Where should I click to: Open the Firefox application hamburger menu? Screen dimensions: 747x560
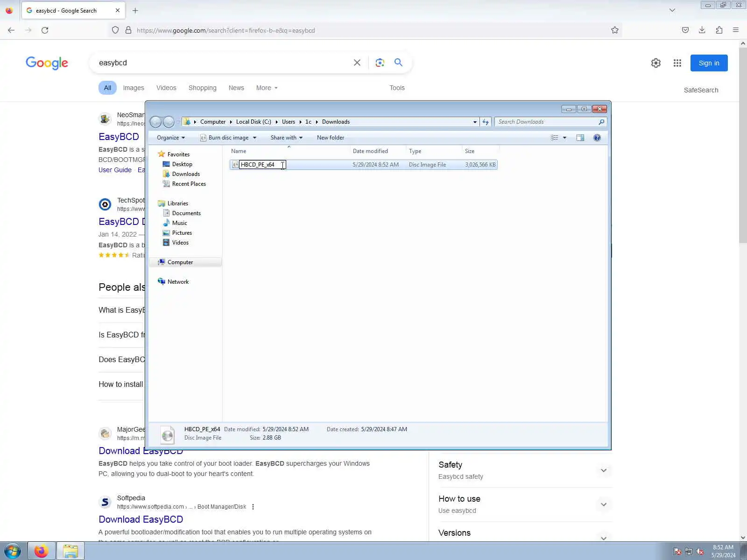coord(736,30)
